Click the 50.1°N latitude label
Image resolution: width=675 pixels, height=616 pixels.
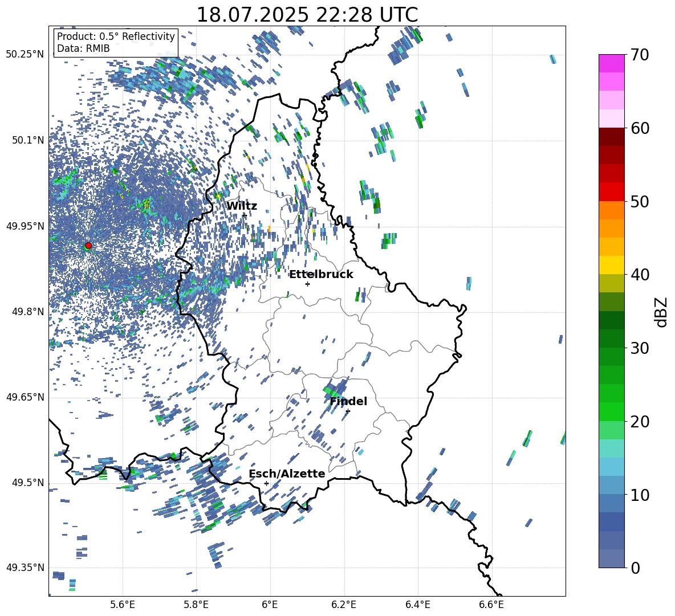click(x=28, y=140)
